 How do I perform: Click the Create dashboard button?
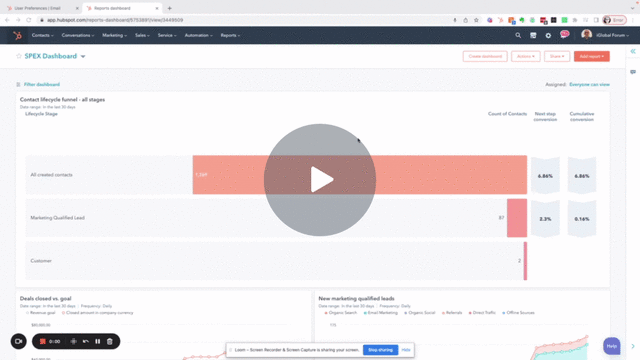[x=485, y=56]
